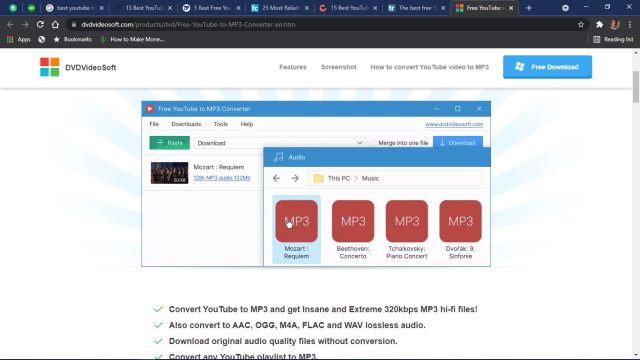This screenshot has width=640, height=360.
Task: Click the blue Download button in converter
Action: click(458, 142)
